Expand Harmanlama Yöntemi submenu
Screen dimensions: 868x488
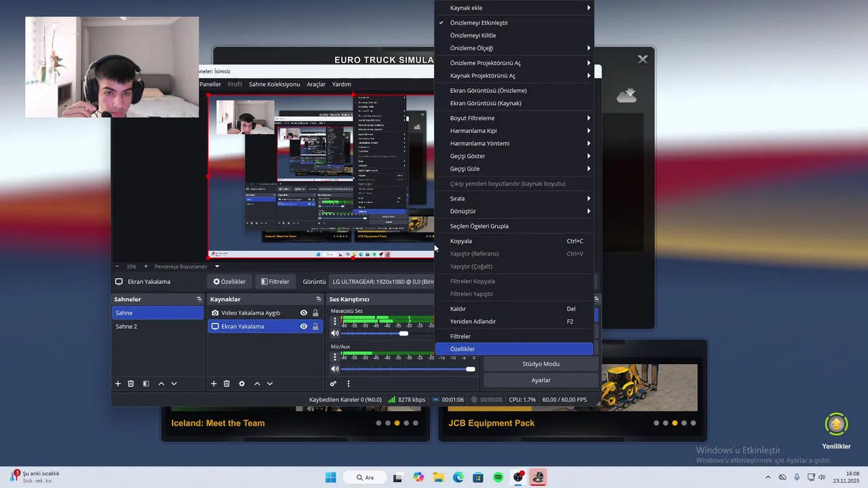click(x=515, y=143)
